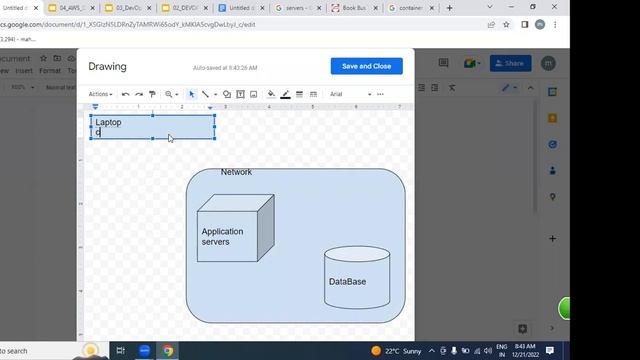Image resolution: width=640 pixels, height=360 pixels.
Task: Click Save and Close button
Action: pos(367,66)
